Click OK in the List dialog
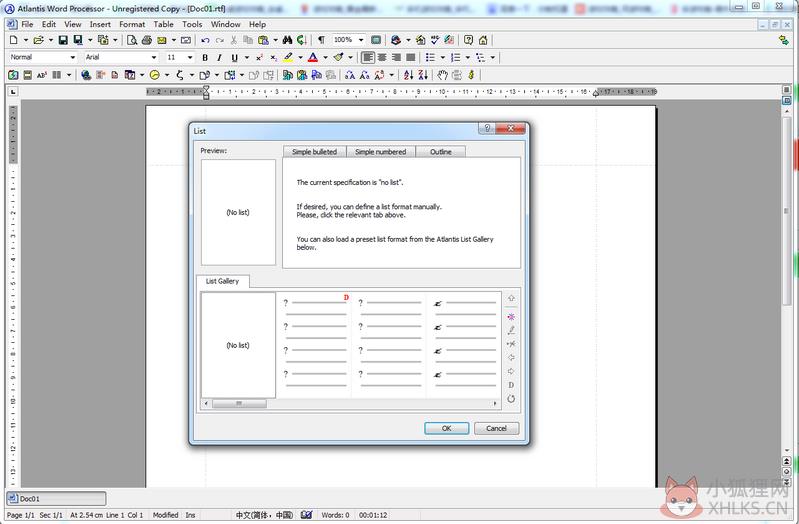799x524 pixels. tap(446, 428)
